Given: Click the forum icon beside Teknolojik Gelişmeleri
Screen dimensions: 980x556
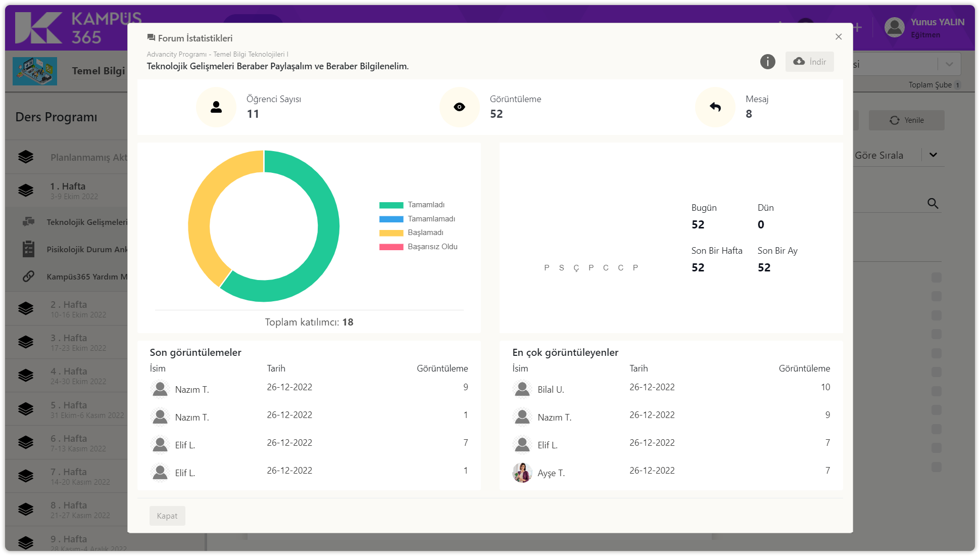Looking at the screenshot, I should pos(29,222).
